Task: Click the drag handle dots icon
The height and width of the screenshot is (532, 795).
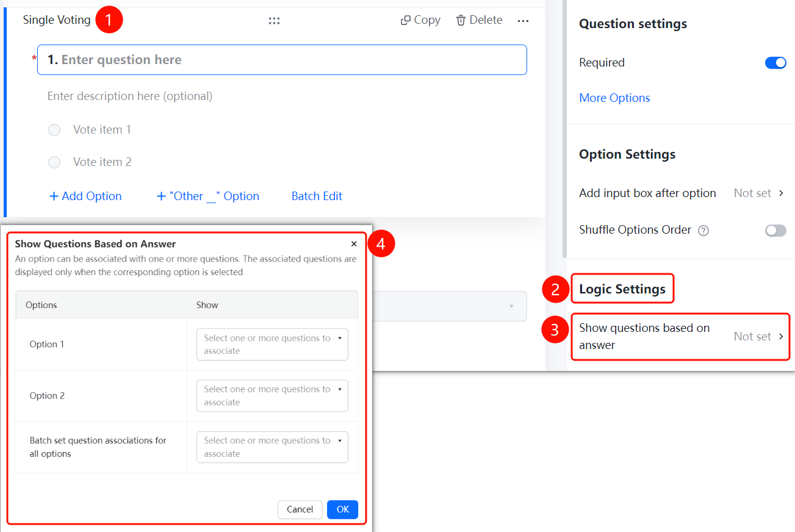Action: click(x=274, y=21)
